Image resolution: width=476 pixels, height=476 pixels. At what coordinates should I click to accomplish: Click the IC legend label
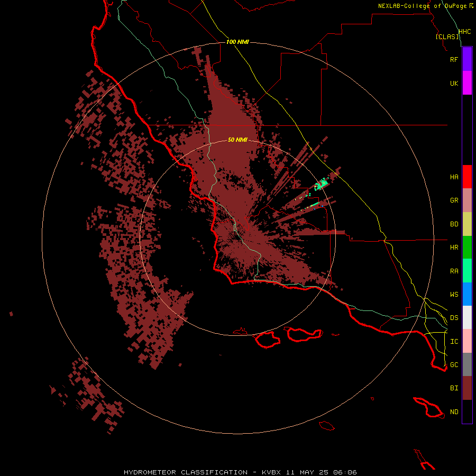(454, 341)
